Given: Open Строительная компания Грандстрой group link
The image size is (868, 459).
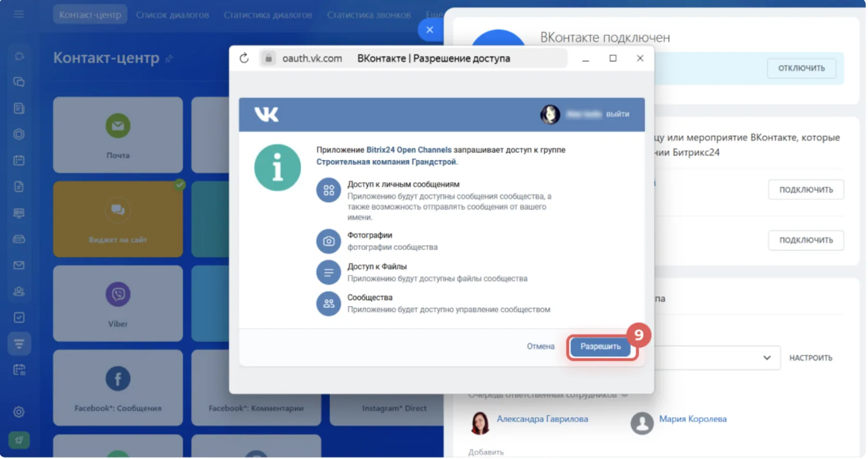Looking at the screenshot, I should coord(386,162).
